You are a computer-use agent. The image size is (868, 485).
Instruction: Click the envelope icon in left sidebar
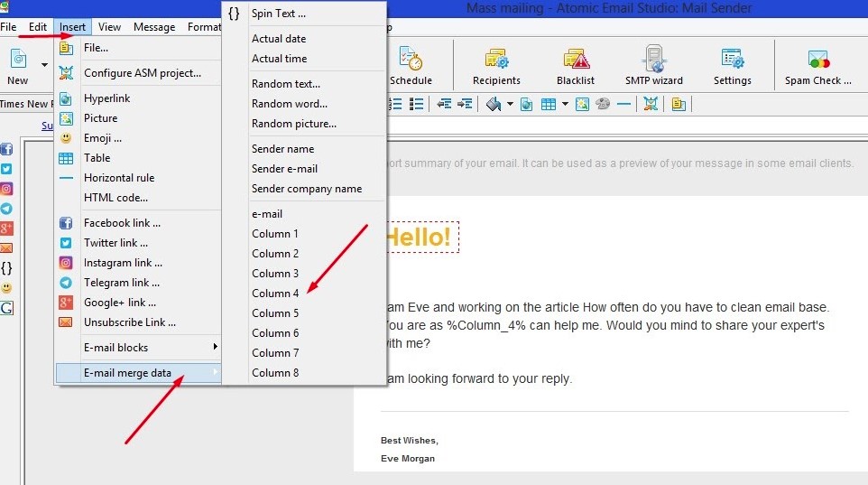pos(6,248)
